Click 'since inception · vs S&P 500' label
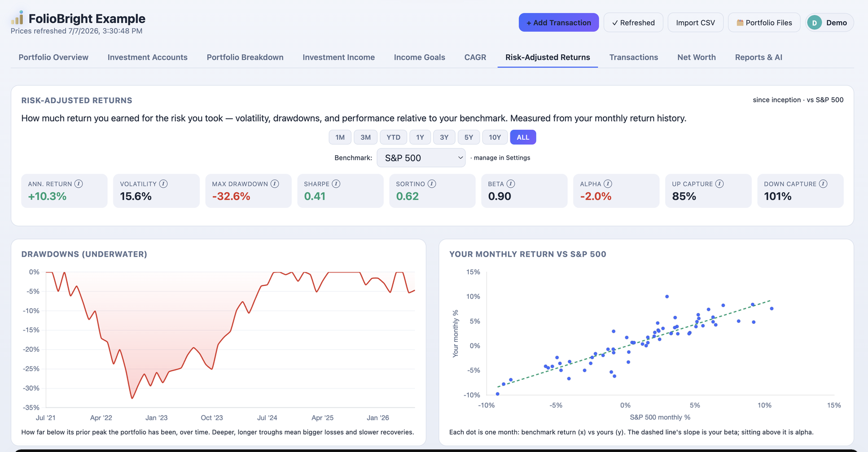The image size is (868, 452). 798,100
